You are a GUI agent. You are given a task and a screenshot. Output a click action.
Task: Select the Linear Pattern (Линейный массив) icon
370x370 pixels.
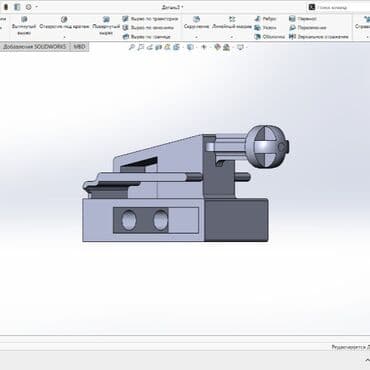coord(232,19)
